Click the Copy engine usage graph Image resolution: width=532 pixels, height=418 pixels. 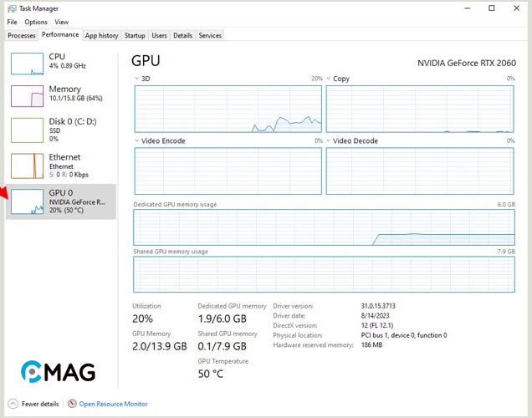click(420, 109)
